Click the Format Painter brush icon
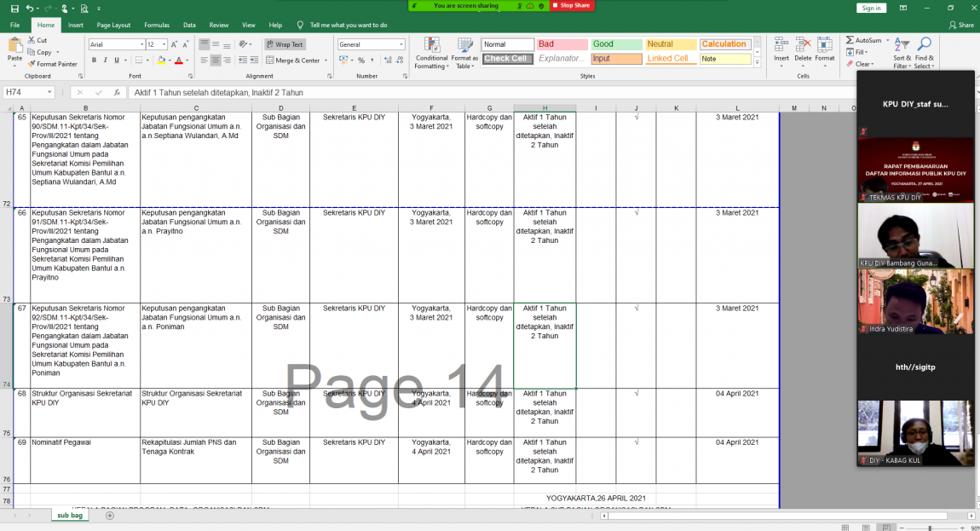980x531 pixels. [x=32, y=64]
